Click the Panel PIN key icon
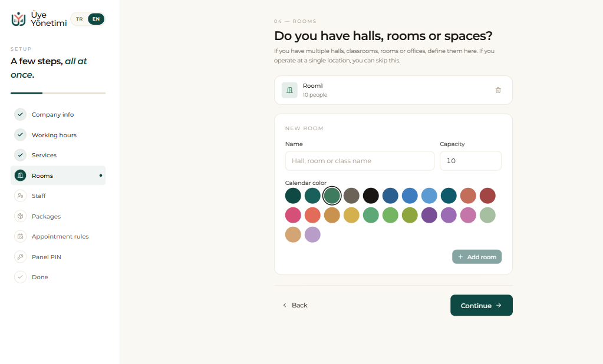This screenshot has height=364, width=603. point(21,257)
